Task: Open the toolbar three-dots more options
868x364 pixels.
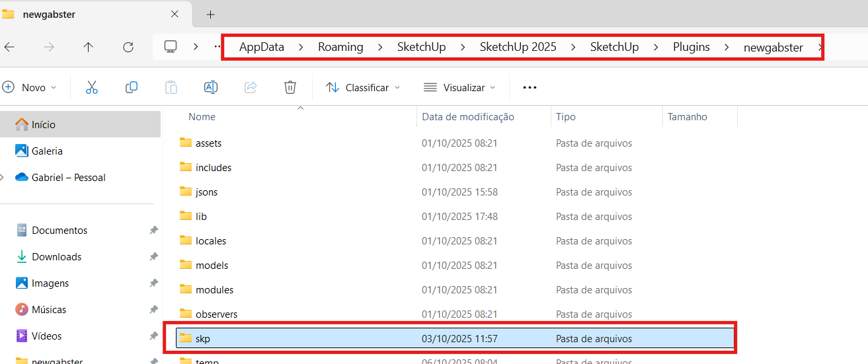Action: (x=530, y=87)
